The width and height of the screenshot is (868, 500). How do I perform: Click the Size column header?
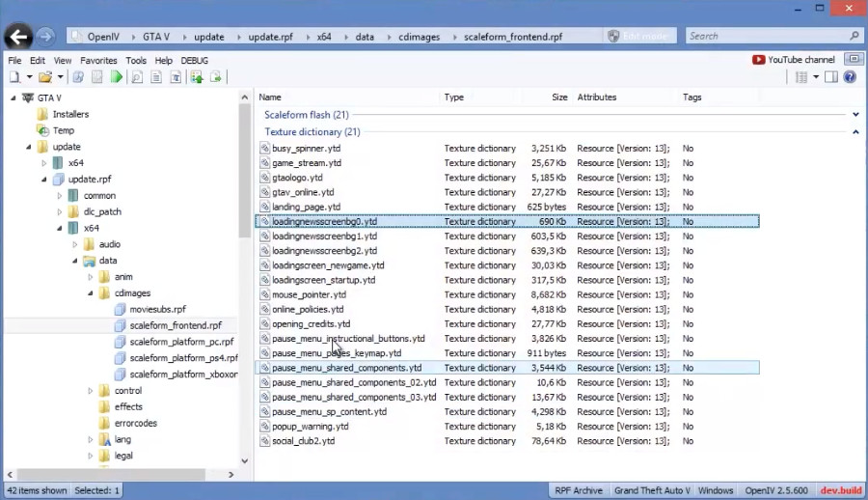click(559, 97)
